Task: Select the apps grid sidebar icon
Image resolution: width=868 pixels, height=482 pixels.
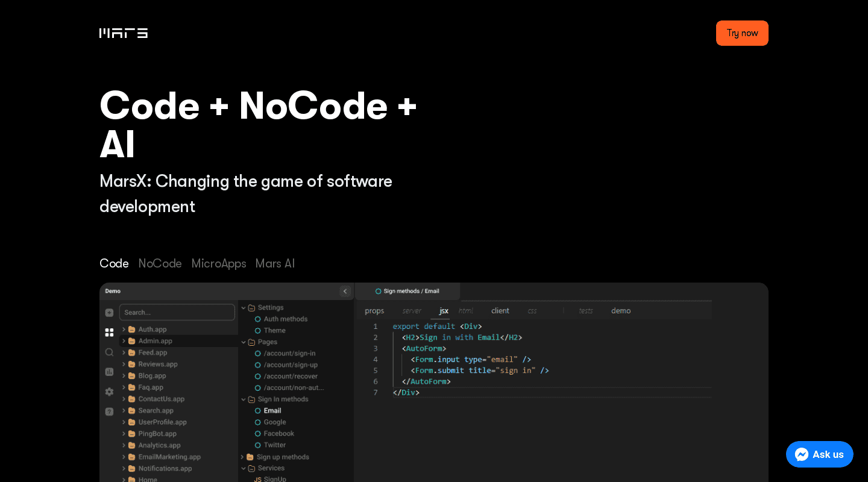Action: pos(109,332)
